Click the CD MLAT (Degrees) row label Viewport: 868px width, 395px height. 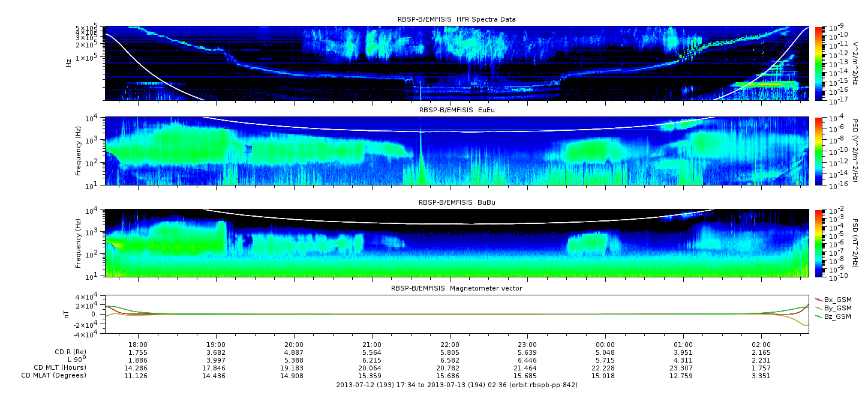(x=56, y=375)
